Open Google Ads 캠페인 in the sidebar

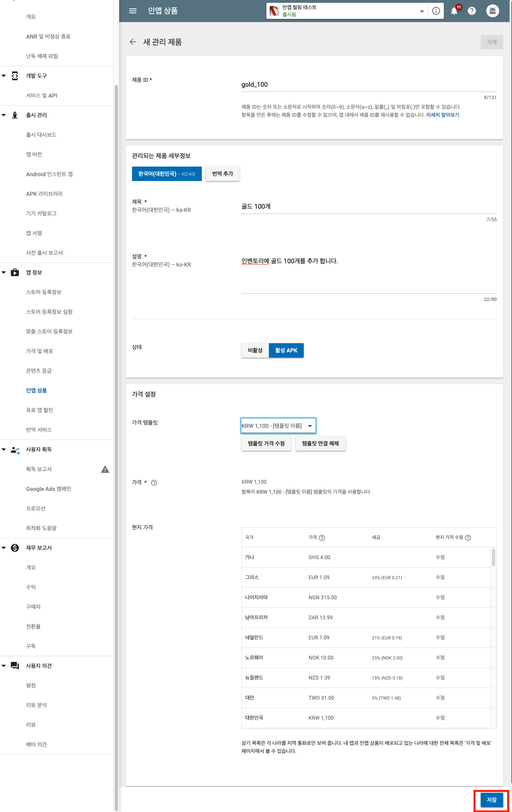point(49,489)
